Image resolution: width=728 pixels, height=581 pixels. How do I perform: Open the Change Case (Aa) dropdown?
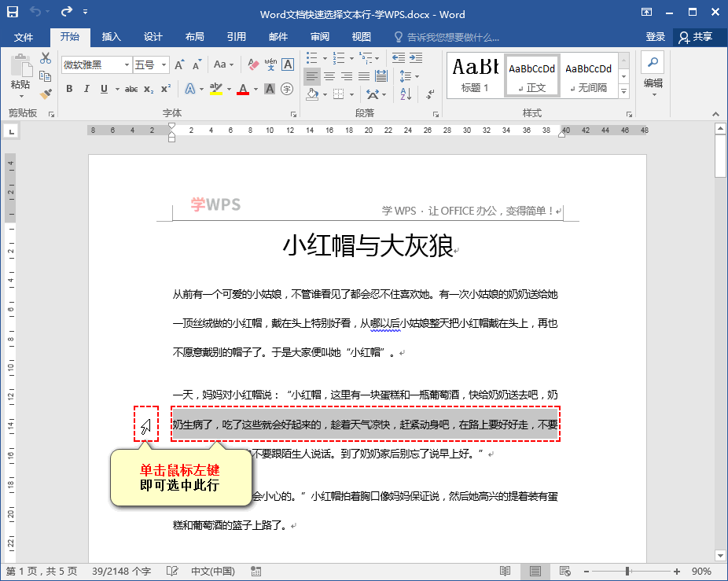click(224, 64)
